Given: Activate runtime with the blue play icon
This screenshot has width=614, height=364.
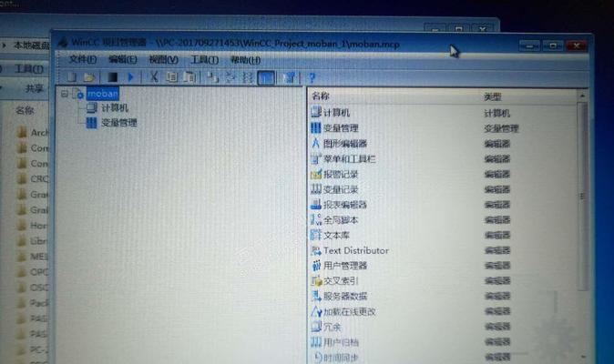Looking at the screenshot, I should coord(131,77).
